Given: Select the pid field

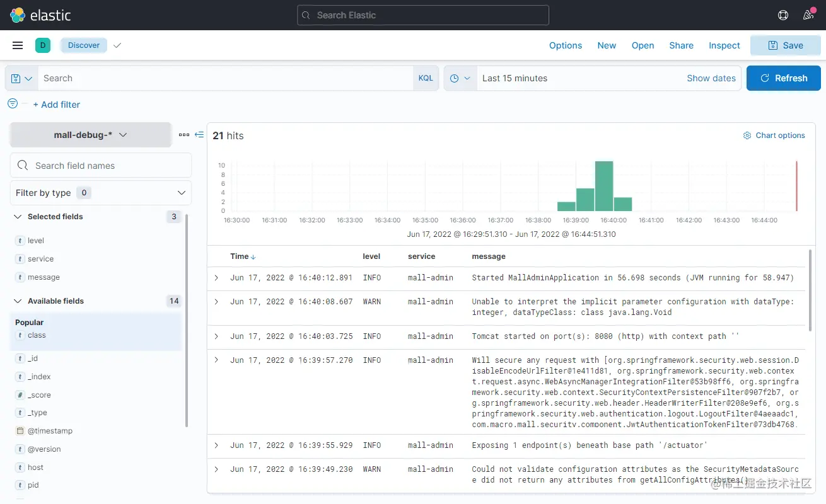Looking at the screenshot, I should [x=33, y=485].
